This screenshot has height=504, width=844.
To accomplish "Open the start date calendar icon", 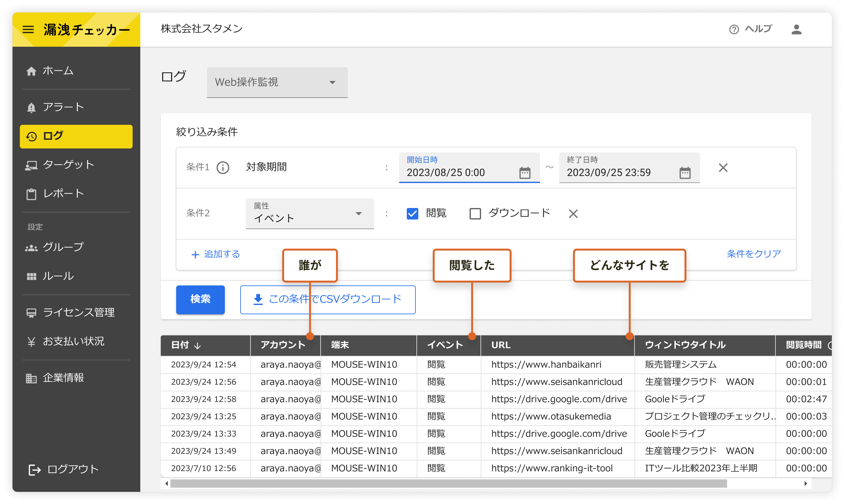I will pyautogui.click(x=524, y=172).
